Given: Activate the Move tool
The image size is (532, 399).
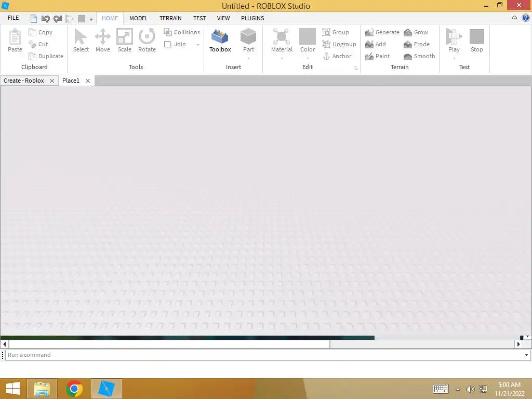Looking at the screenshot, I should [102, 41].
